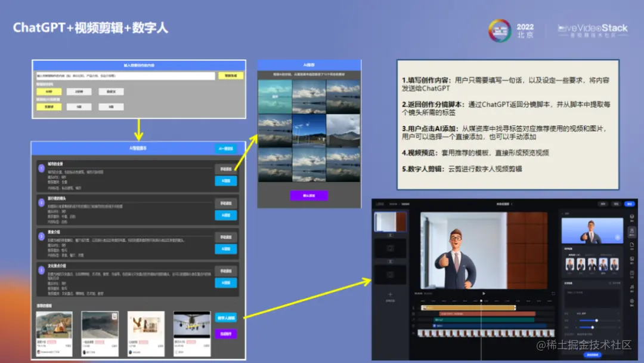The image size is (644, 363).
Task: Click gray manual-add button for '美食介绍'
Action: 226,237
